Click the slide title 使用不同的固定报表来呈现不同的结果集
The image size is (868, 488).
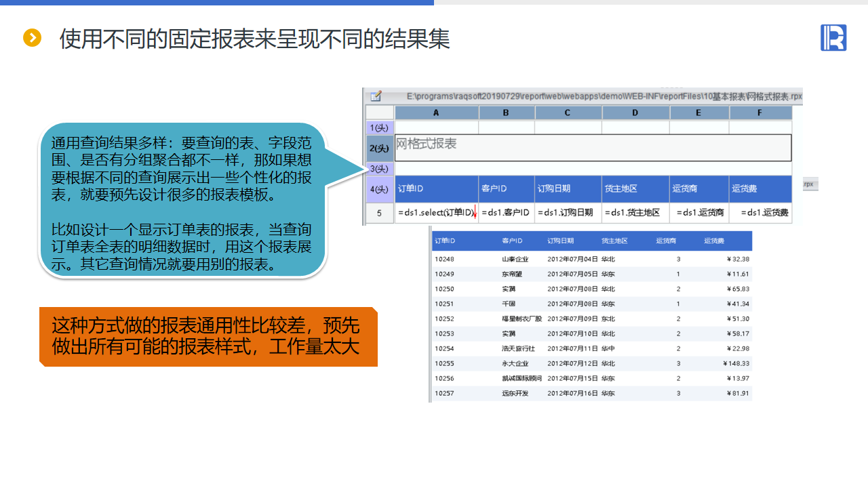pos(254,39)
